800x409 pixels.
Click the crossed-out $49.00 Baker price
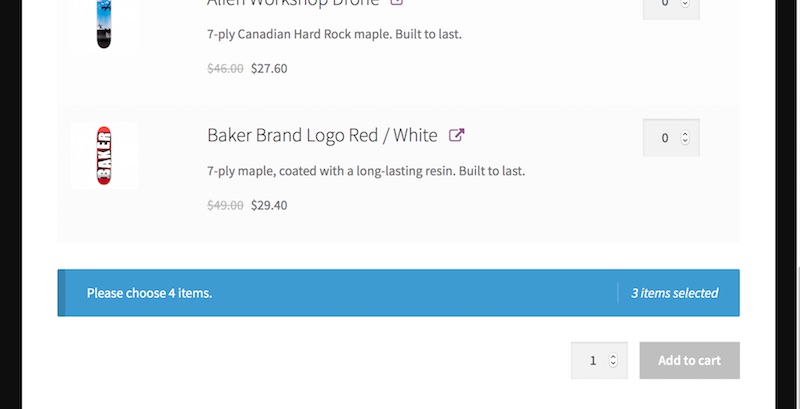(x=225, y=205)
